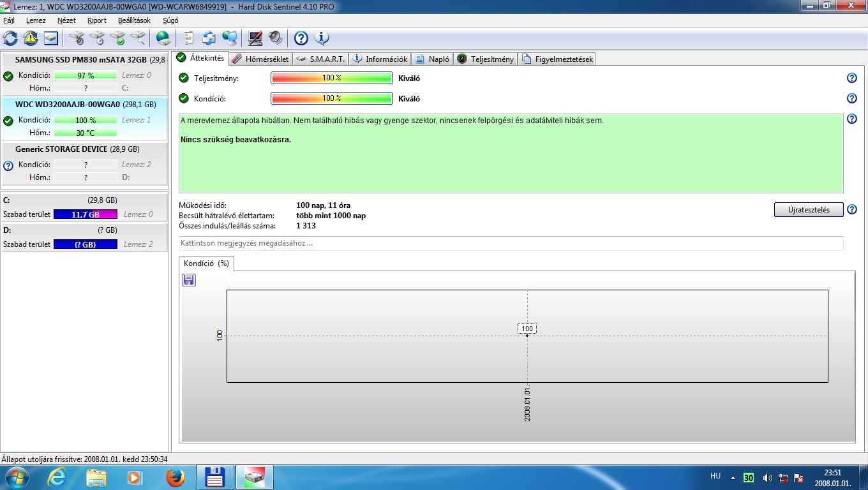Click the green status check on SAMSUNG SSD
Viewport: 868px width, 490px height.
click(x=8, y=76)
